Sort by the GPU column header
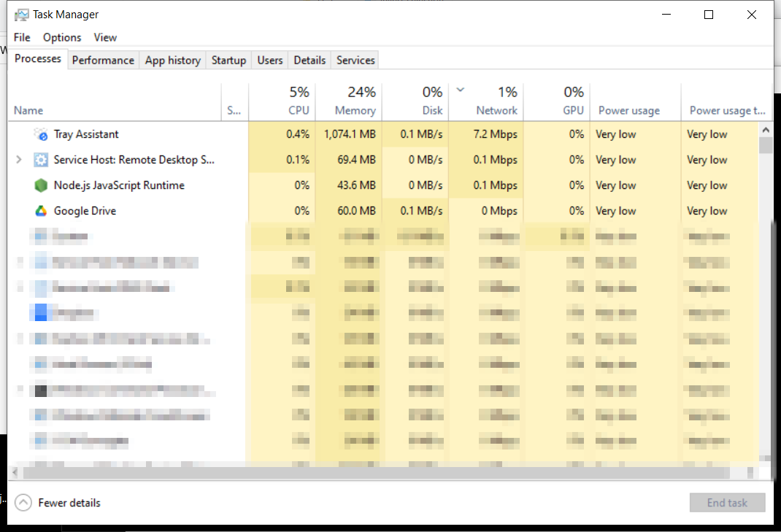Viewport: 781px width, 532px height. (x=557, y=102)
